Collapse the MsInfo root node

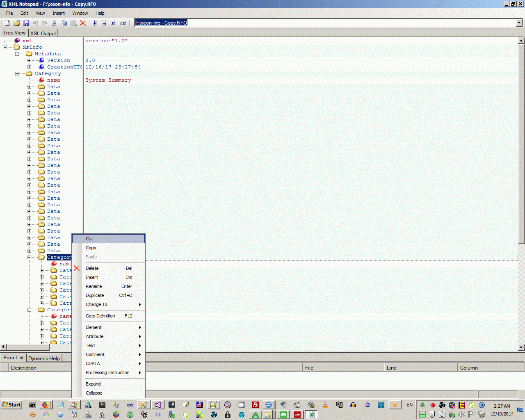[x=5, y=47]
